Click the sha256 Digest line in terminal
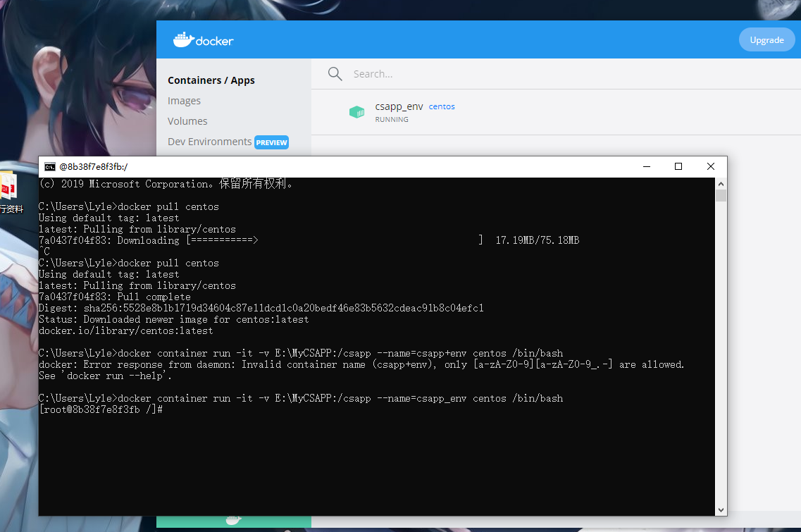801x532 pixels. pos(261,308)
